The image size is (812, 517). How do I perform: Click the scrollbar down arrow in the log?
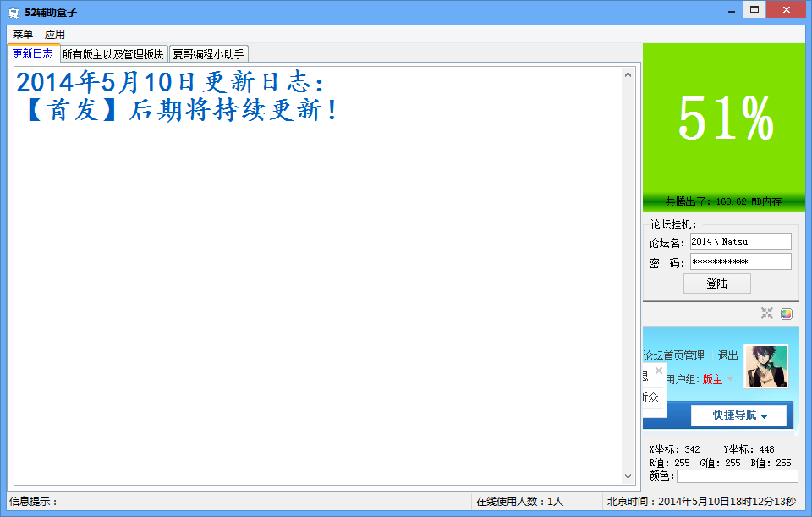628,476
